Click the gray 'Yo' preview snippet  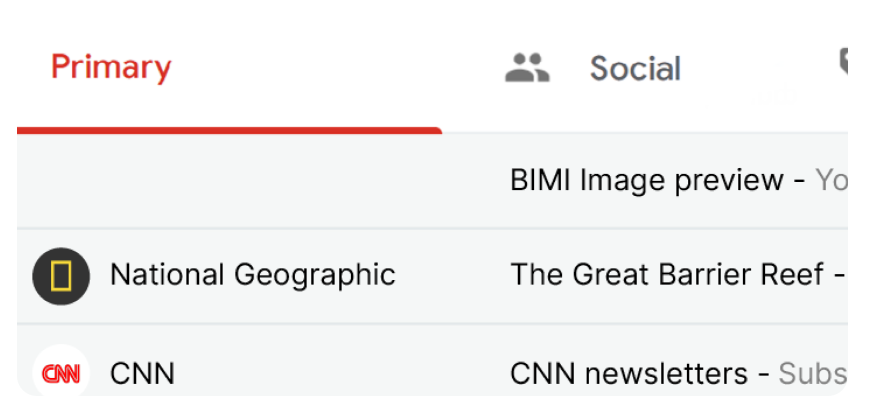(x=832, y=181)
